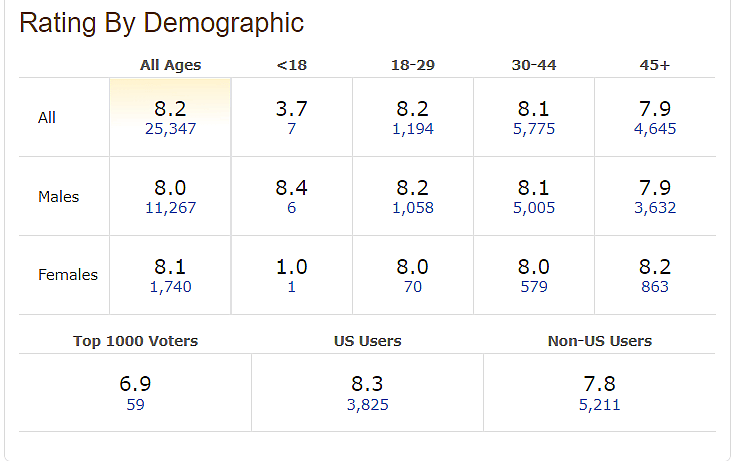
Task: Open the 863 females 45+ votes
Action: (x=655, y=287)
